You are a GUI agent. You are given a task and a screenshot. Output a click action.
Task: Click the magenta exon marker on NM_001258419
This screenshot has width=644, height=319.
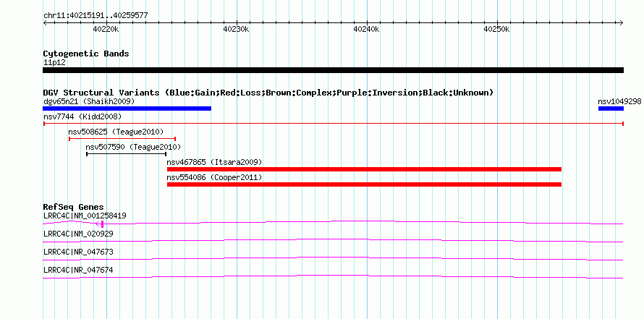coord(102,224)
